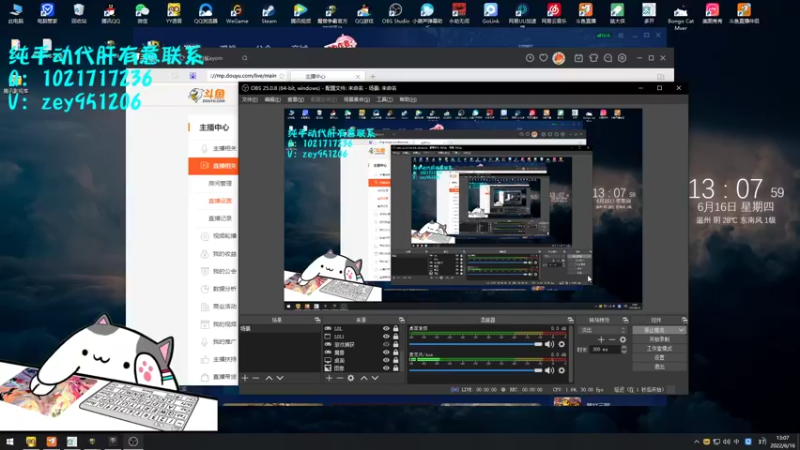Hide the 桌面 source with eye icon
The image size is (800, 450).
point(386,360)
